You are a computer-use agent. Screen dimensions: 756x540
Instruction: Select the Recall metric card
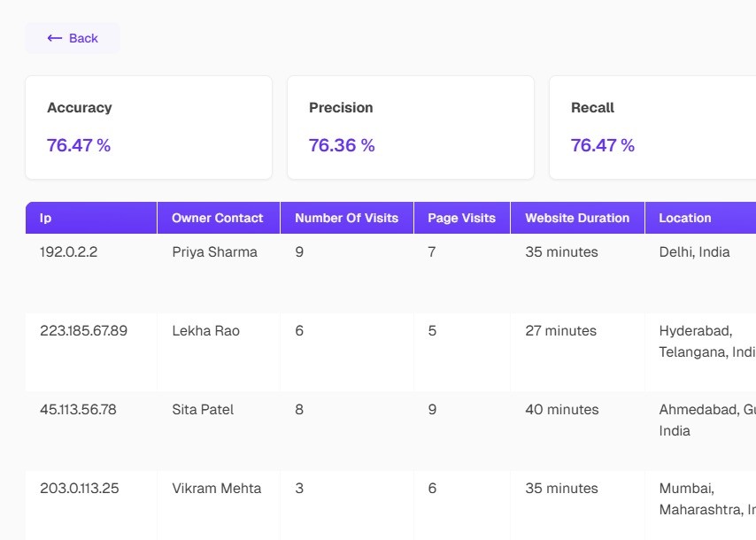coord(652,127)
